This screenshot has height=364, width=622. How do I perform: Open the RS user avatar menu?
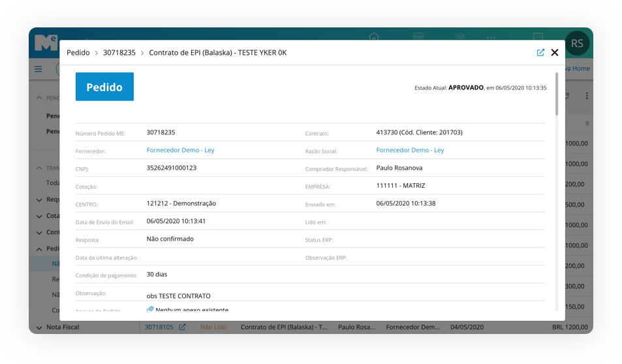(577, 43)
